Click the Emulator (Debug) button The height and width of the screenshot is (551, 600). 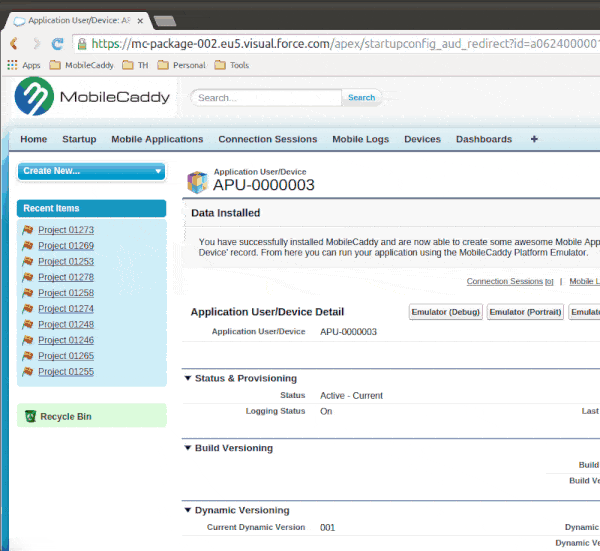pos(446,312)
